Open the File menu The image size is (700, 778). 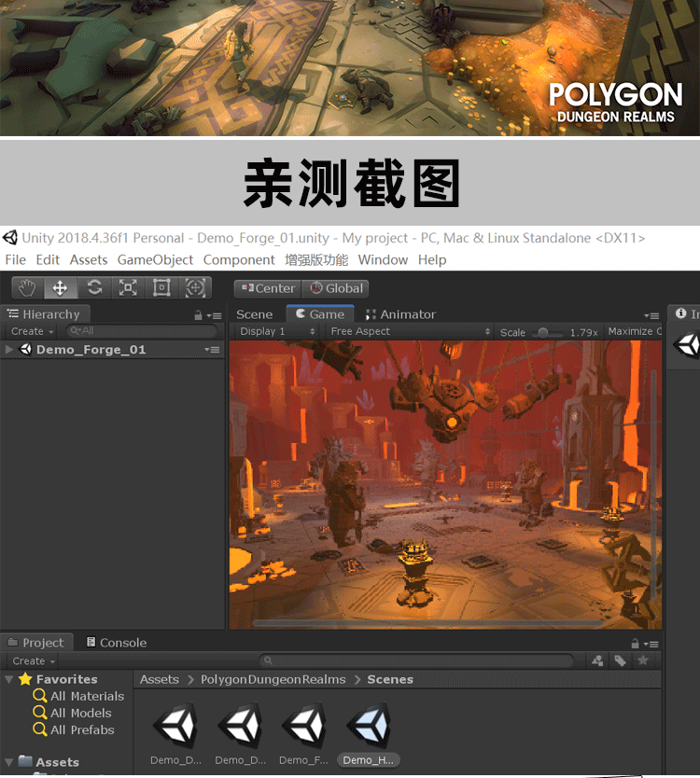(x=15, y=259)
